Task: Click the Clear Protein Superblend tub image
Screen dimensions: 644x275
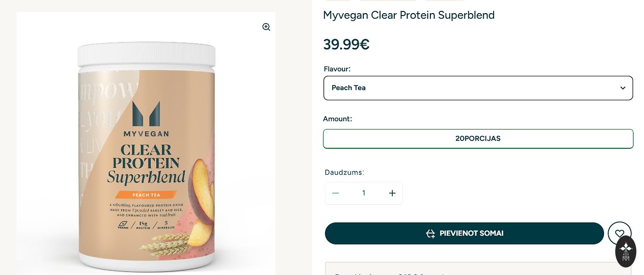Action: [146, 155]
